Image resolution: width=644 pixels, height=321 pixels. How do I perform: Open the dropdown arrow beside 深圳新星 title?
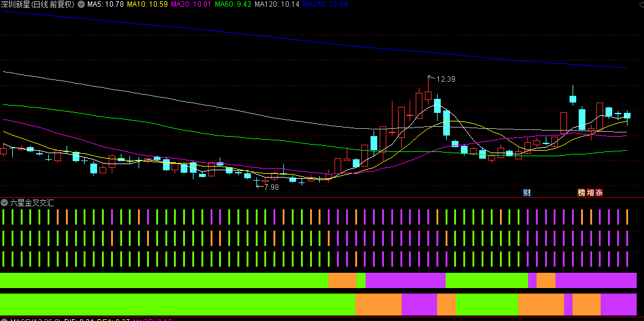point(81,4)
